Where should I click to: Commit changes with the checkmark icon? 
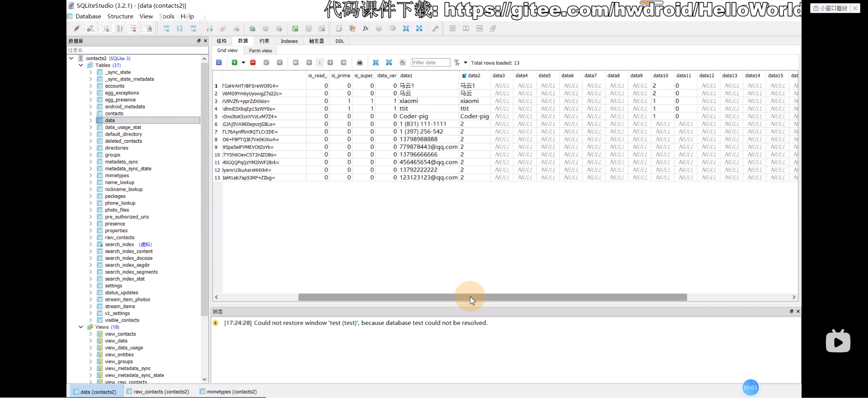point(266,62)
